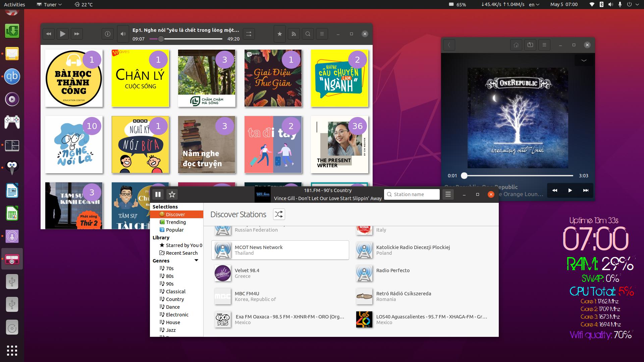
Task: Open the Tuner app menu in the top bar
Action: (x=49, y=5)
